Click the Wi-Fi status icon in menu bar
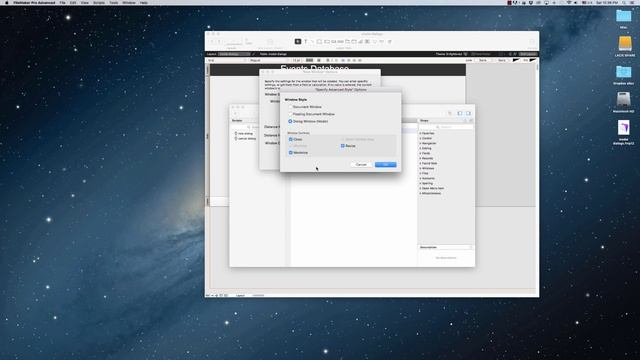This screenshot has height=360, width=640. (569, 2)
